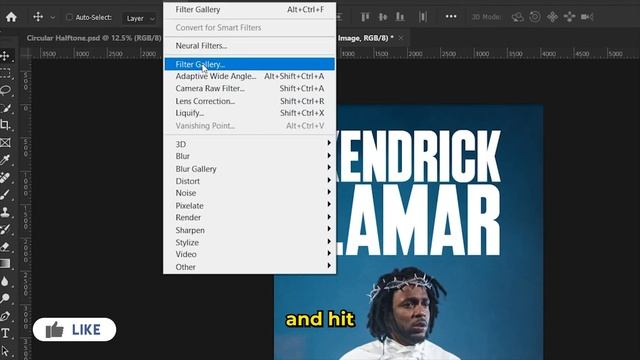
Task: Select the Eyedropper tool
Action: coord(5,160)
